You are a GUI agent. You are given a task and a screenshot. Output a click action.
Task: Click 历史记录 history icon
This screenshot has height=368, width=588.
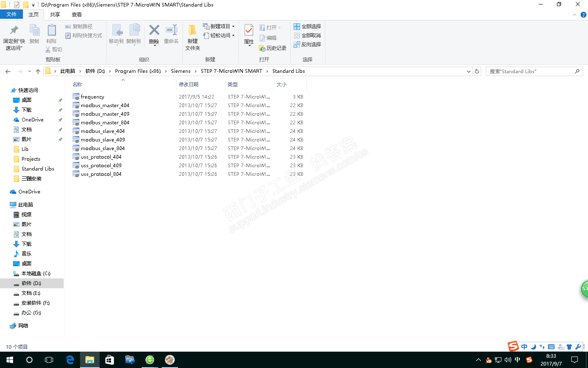tap(262, 48)
